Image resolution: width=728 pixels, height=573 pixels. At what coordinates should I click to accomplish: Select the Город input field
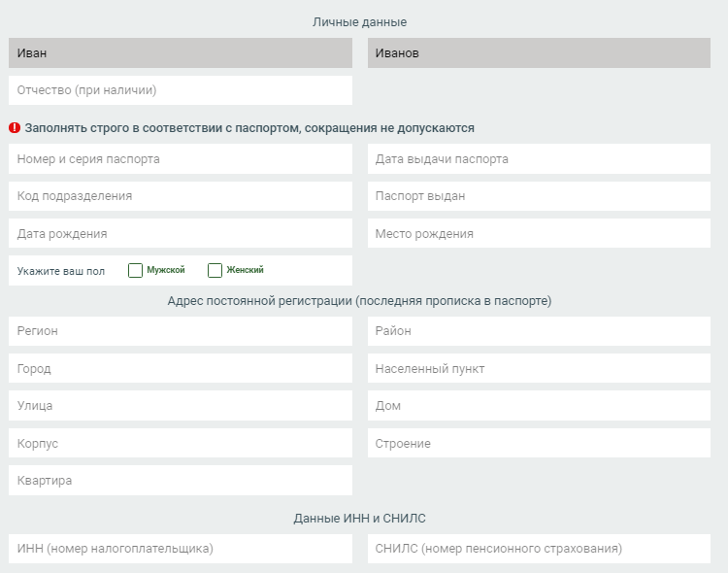click(181, 368)
